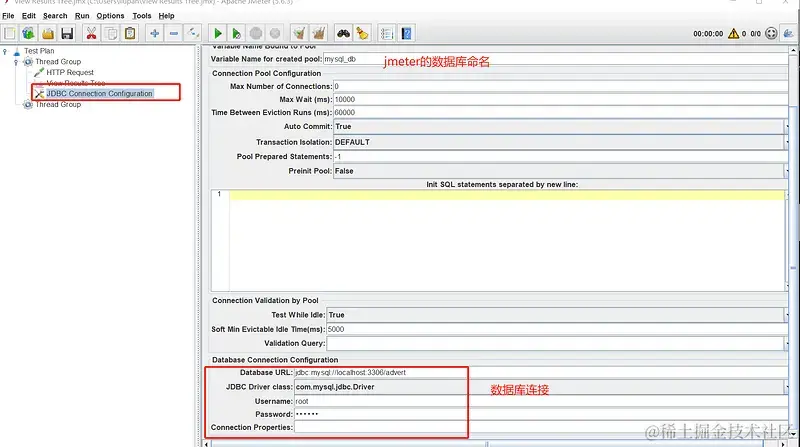Screen dimensions: 800x447
Task: Click the Pool Prepared Statements field
Action: tap(561, 157)
